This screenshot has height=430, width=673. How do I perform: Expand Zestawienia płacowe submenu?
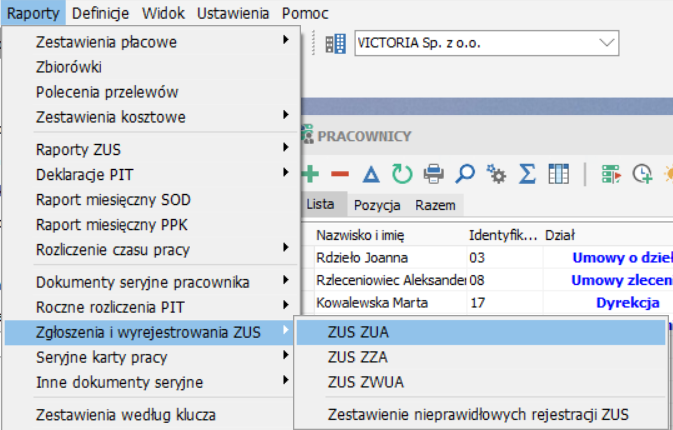(151, 42)
